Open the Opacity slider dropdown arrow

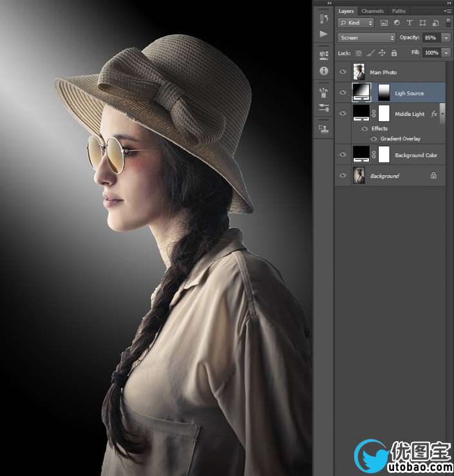(446, 38)
